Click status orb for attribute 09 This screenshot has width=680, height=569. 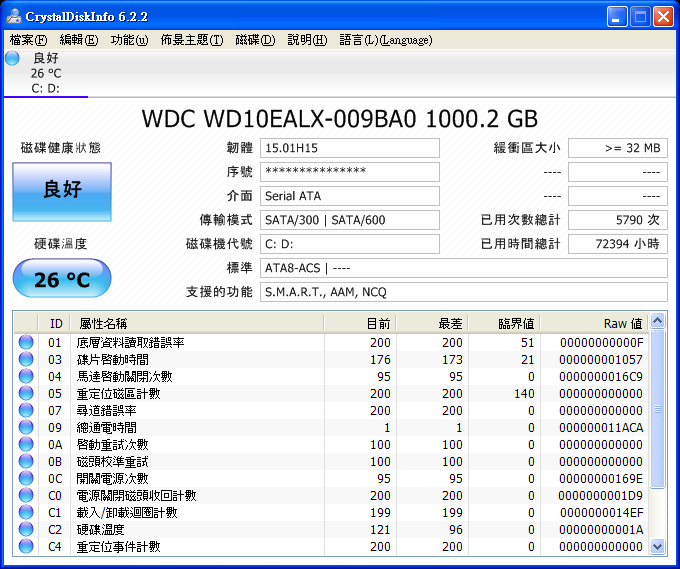26,427
